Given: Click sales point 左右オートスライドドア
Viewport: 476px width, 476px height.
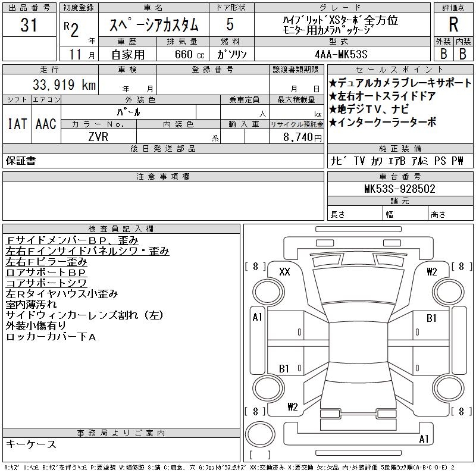Looking at the screenshot, I should coord(382,96).
